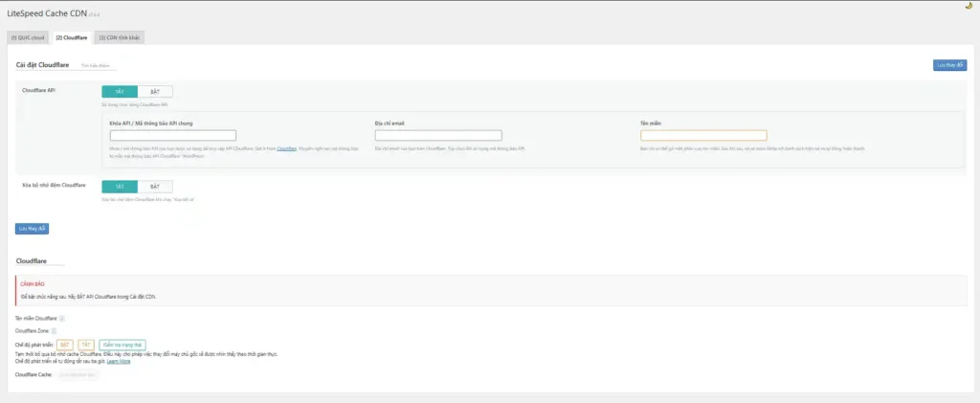The height and width of the screenshot is (403, 980).
Task: Open the Learn More link about development mode
Action: (119, 362)
